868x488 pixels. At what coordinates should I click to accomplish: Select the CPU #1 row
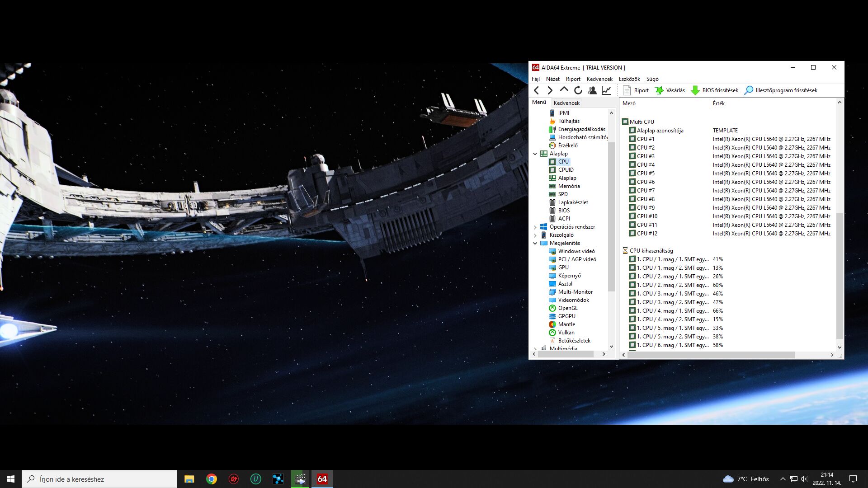(730, 139)
